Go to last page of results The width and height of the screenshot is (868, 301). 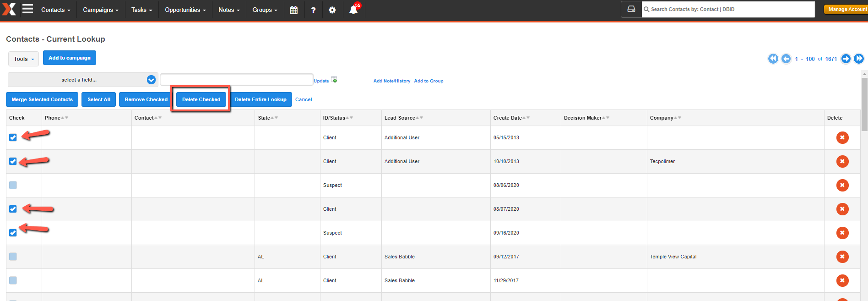(x=859, y=59)
